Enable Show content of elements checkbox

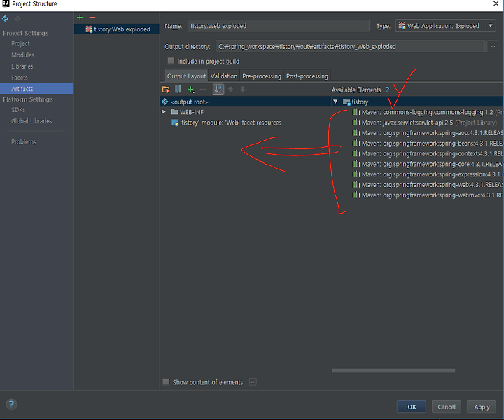(166, 381)
